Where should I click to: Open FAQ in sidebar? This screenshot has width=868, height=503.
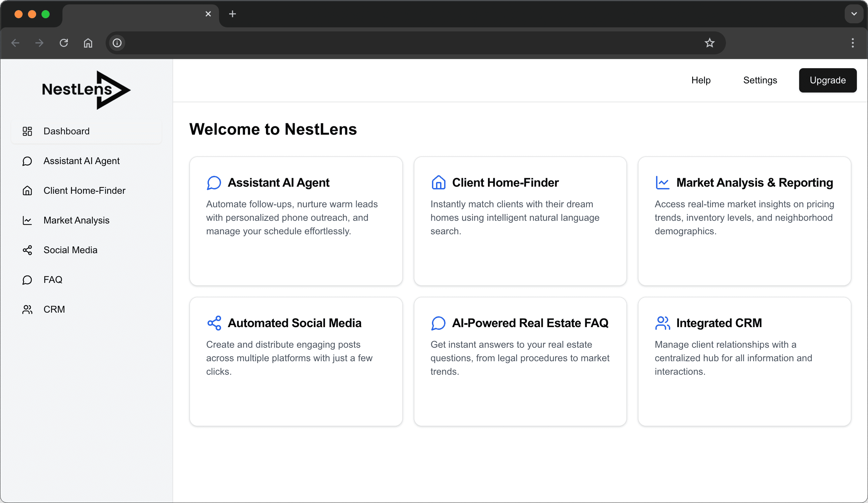pos(86,280)
